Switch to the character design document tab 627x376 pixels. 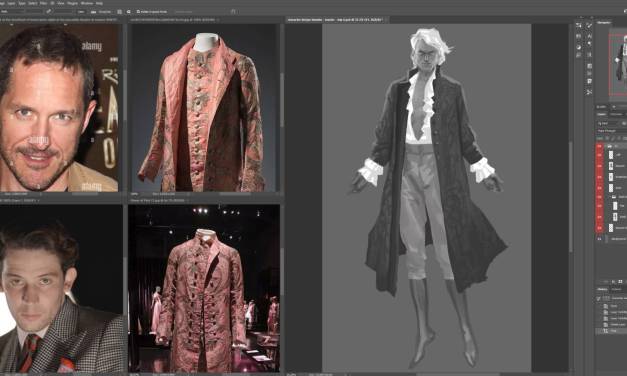pyautogui.click(x=336, y=19)
